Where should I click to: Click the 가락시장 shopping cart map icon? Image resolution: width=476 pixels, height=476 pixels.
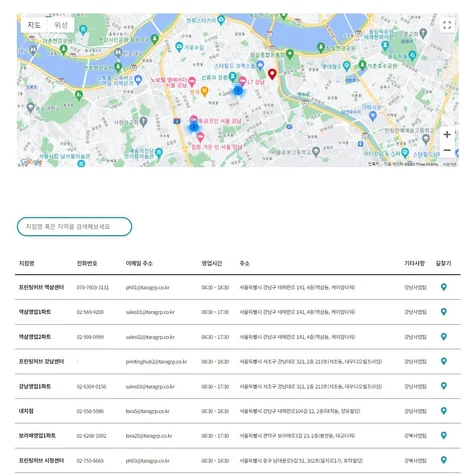[x=373, y=116]
